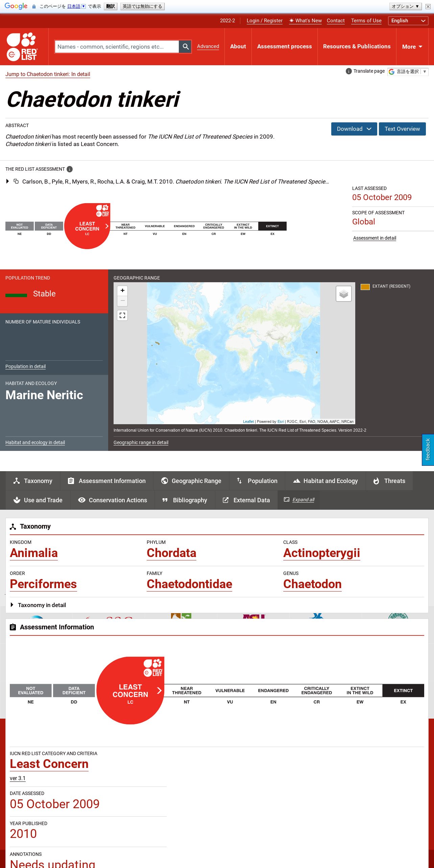Click the IUCN Red List logo
Screen dimensions: 434x868
coord(22,47)
